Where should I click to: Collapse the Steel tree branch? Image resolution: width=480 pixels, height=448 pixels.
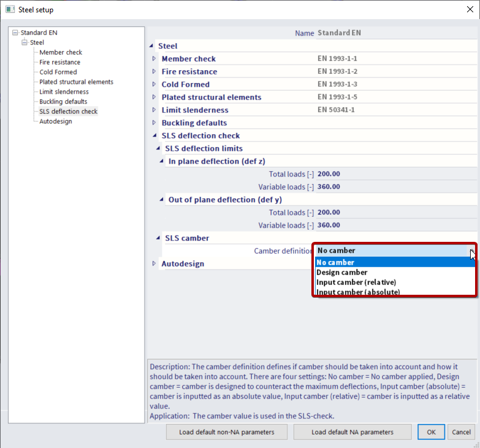click(25, 42)
